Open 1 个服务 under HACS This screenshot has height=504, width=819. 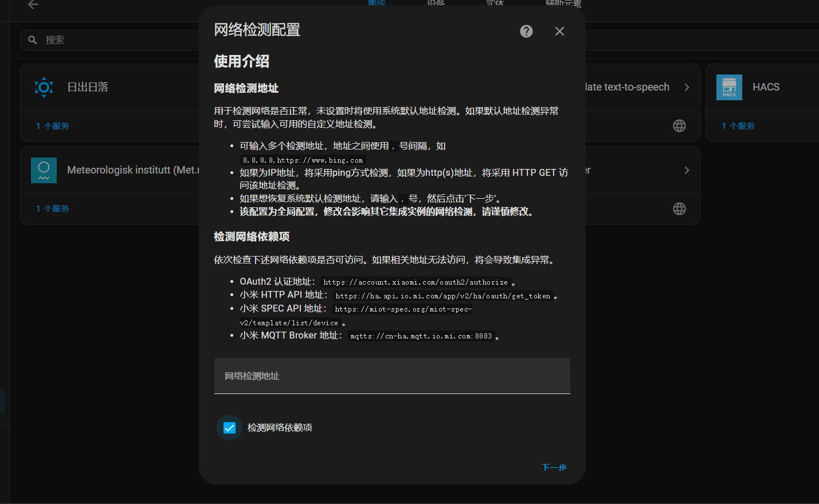tap(738, 126)
